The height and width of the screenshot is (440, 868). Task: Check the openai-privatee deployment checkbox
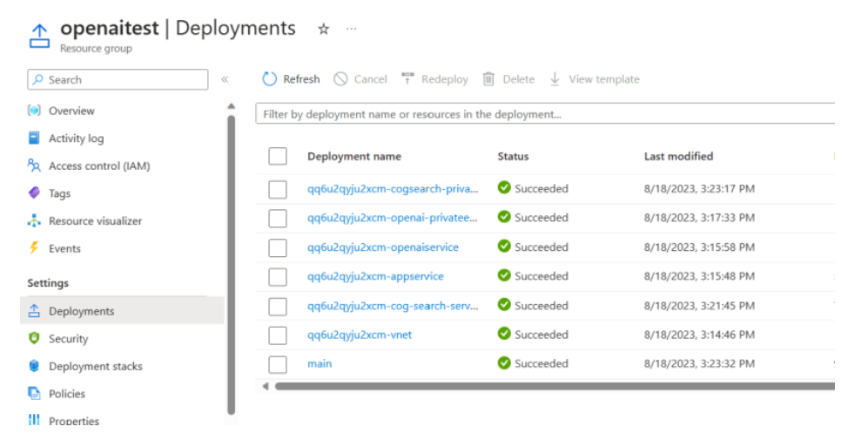tap(278, 219)
